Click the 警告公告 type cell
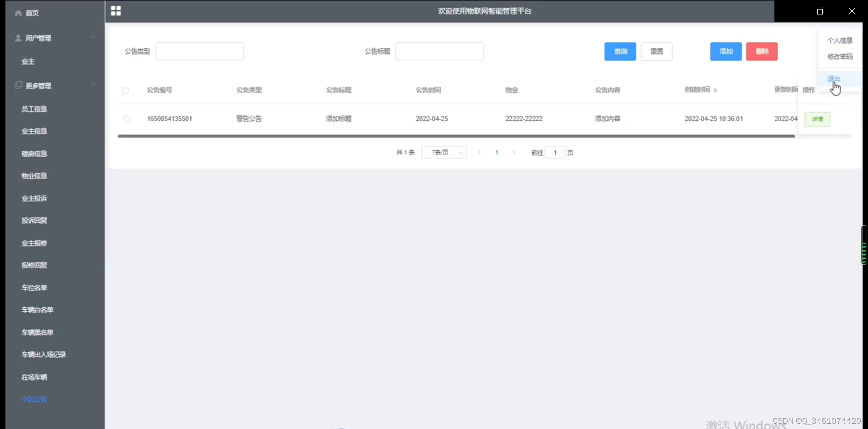Viewport: 868px width, 429px height. 249,119
